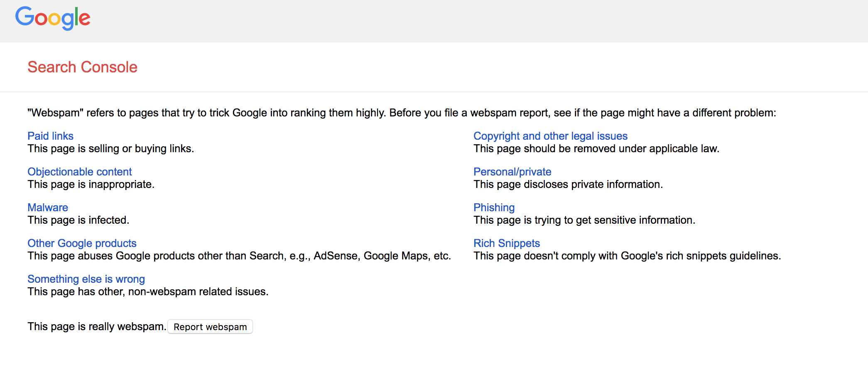The width and height of the screenshot is (868, 390).
Task: Click the AdSense, Google Maps description text
Action: (x=239, y=256)
